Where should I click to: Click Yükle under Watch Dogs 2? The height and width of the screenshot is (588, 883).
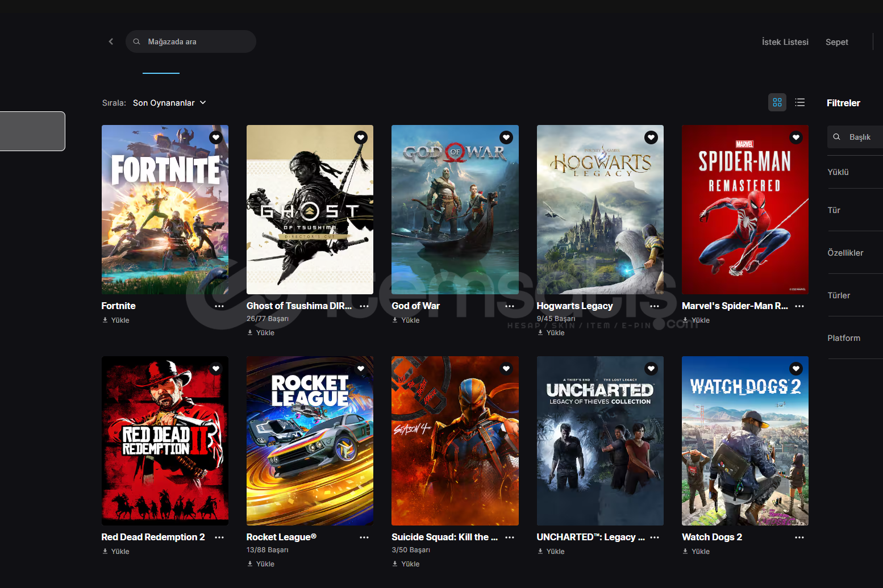pyautogui.click(x=696, y=552)
